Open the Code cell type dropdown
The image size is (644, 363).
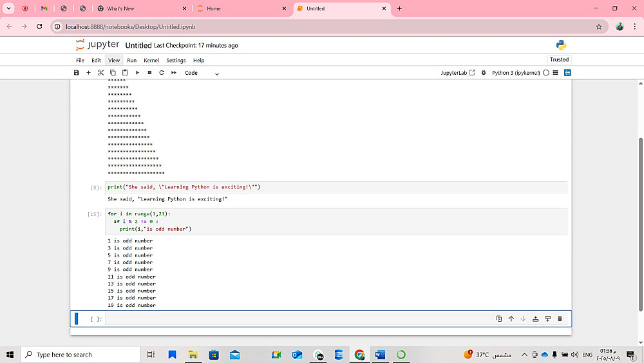pos(202,73)
